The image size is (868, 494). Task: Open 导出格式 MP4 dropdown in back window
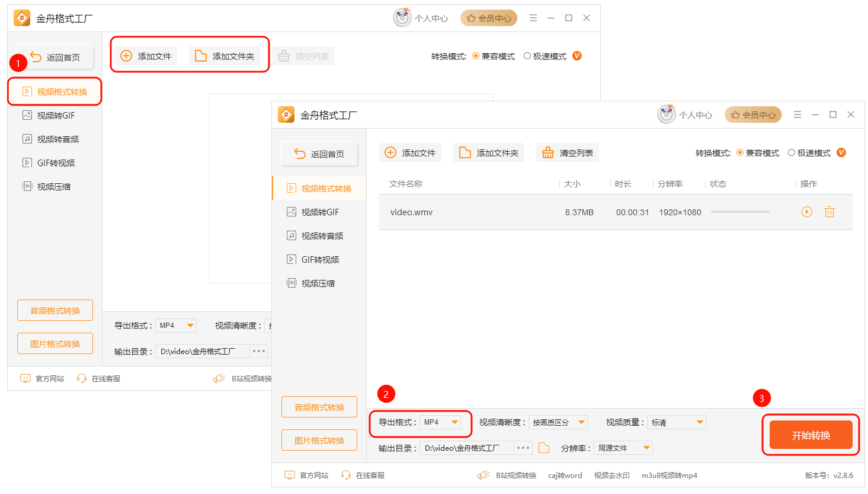pos(176,326)
